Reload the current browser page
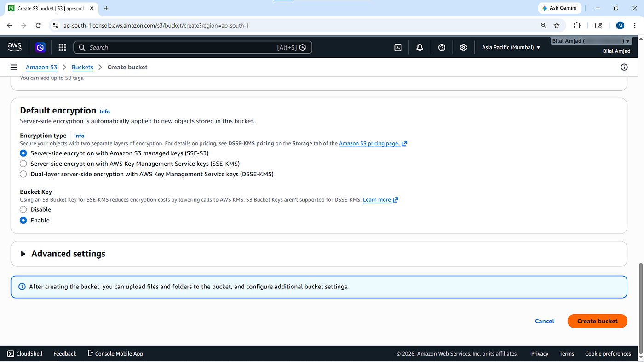 click(38, 25)
